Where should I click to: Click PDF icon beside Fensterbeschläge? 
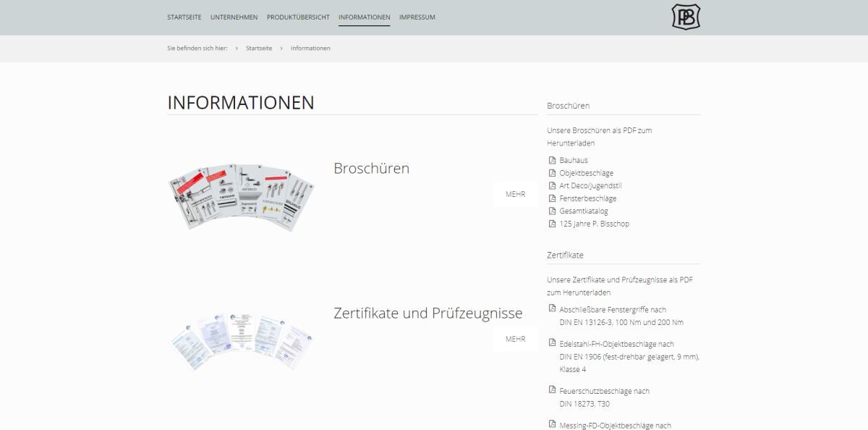tap(553, 198)
